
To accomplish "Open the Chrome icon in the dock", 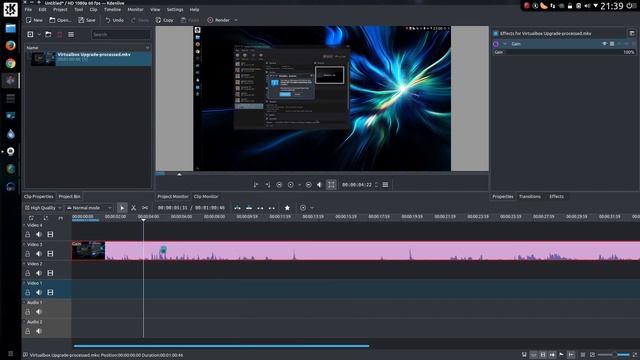I will pyautogui.click(x=11, y=63).
